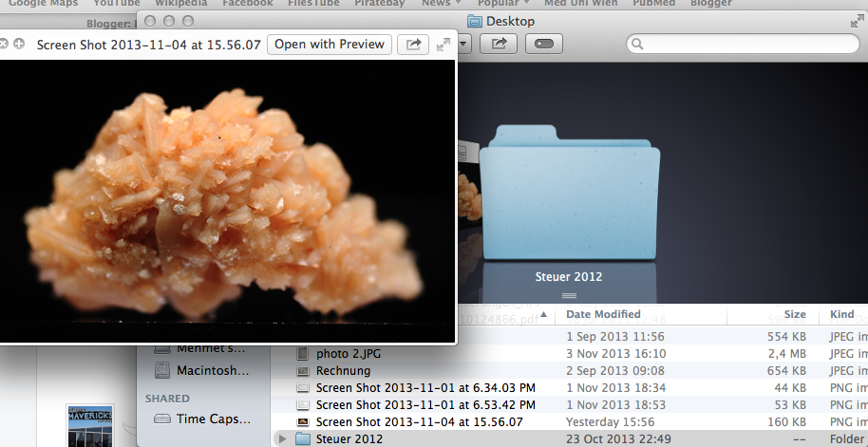Click the sort direction arrow of the Name column
The image size is (868, 447).
543,314
